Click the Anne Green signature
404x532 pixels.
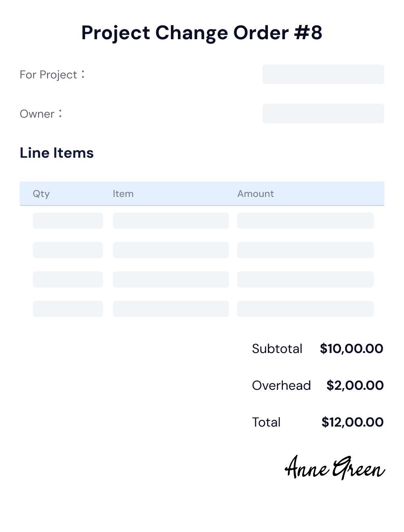click(335, 467)
